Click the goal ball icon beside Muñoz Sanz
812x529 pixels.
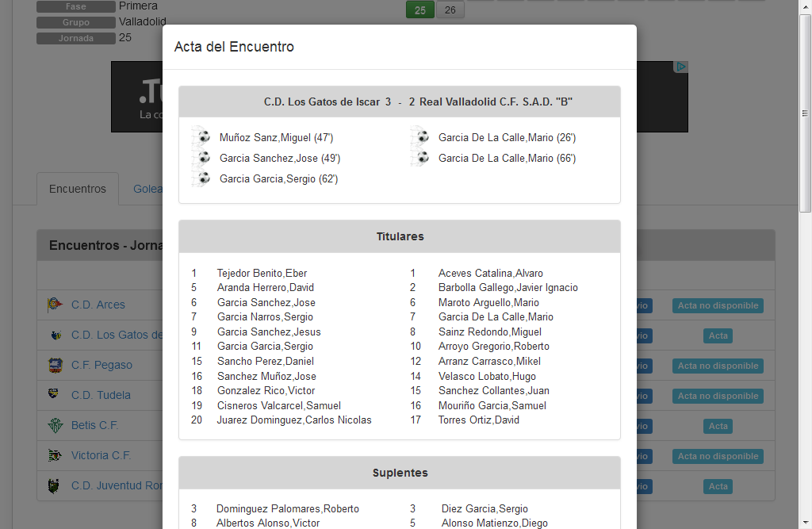[201, 137]
